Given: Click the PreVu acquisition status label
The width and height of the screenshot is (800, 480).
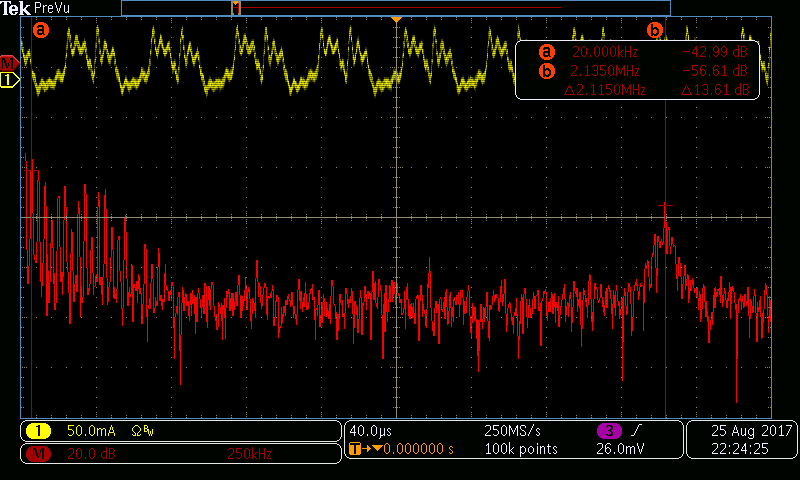Looking at the screenshot, I should coord(51,8).
